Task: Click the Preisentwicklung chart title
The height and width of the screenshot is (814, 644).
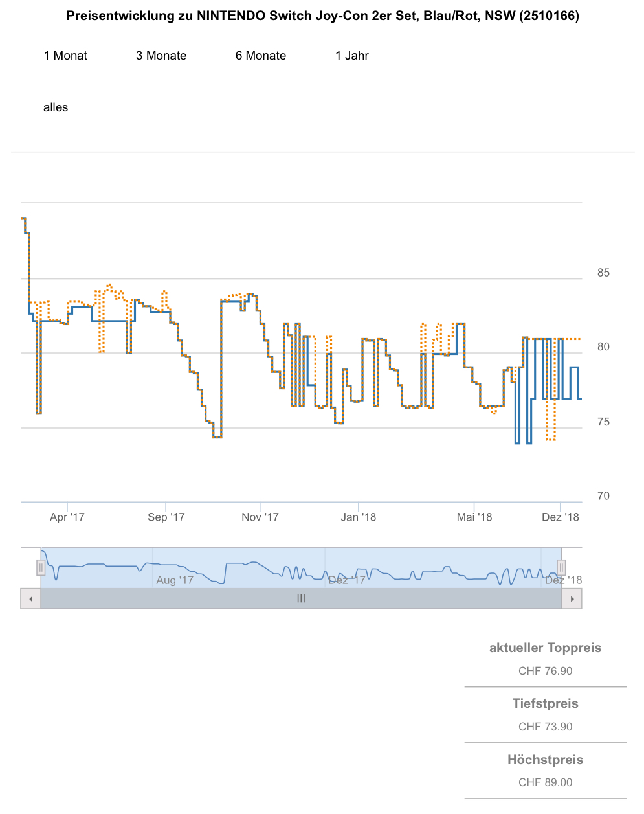Action: coord(322,16)
